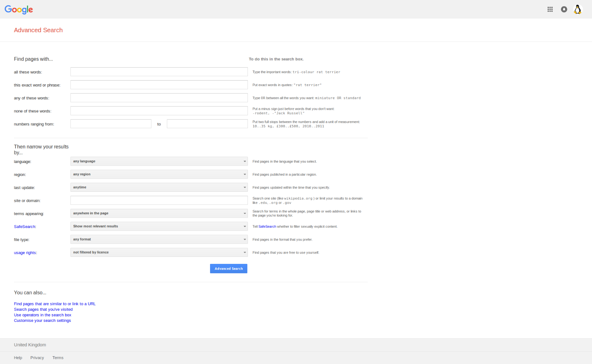Click the numbers range ending field
This screenshot has width=592, height=364.
pyautogui.click(x=207, y=124)
